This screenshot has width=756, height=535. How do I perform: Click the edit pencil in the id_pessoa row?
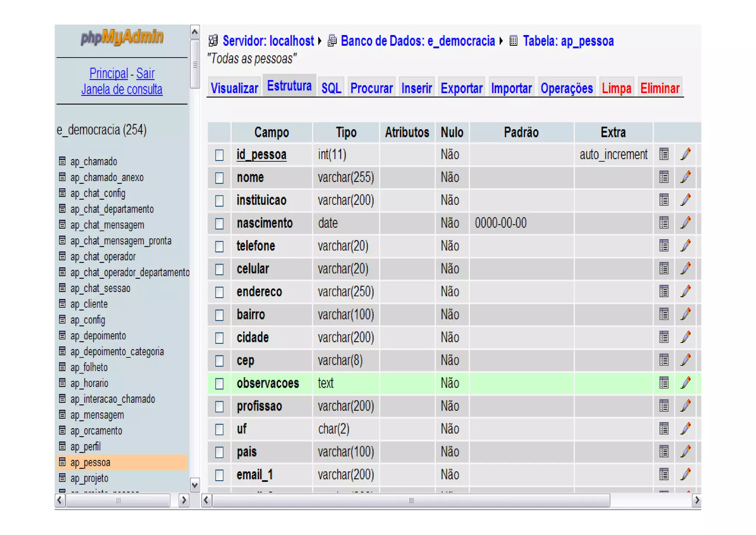coord(685,154)
